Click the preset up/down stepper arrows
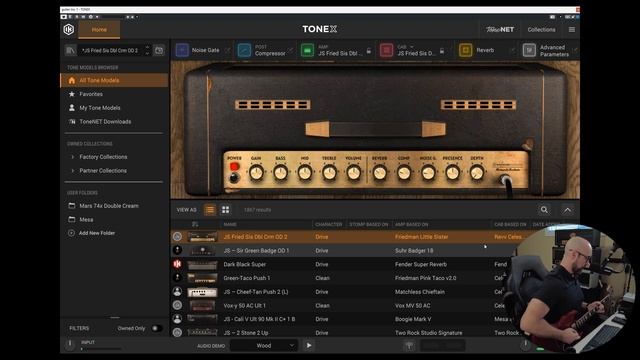The image size is (640, 360). pos(147,50)
